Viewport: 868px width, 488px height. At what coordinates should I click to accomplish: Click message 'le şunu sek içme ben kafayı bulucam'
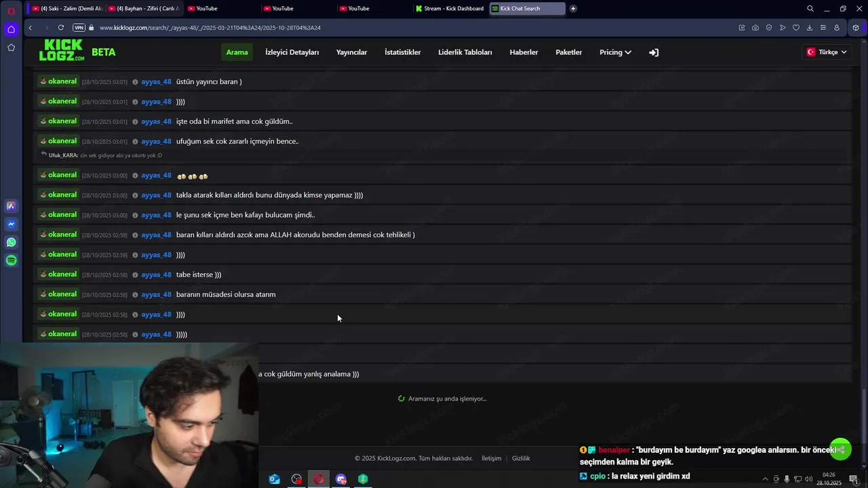(245, 216)
